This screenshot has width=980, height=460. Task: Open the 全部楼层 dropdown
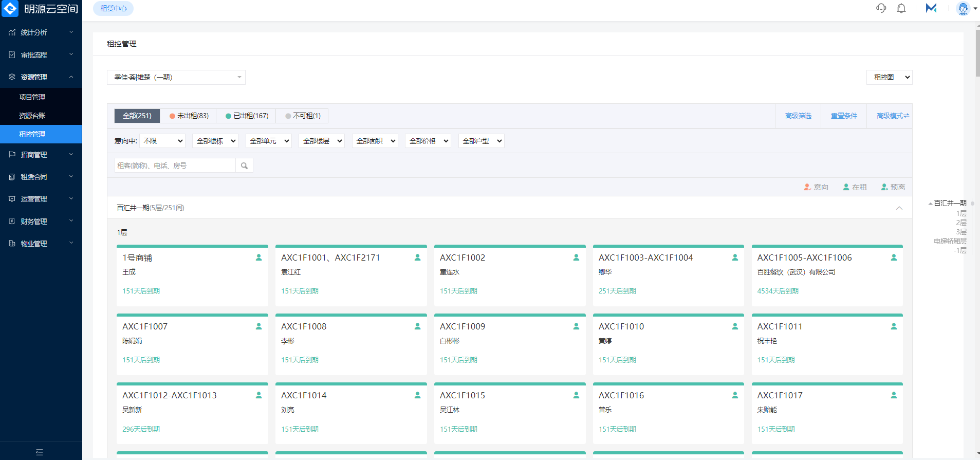coord(322,141)
